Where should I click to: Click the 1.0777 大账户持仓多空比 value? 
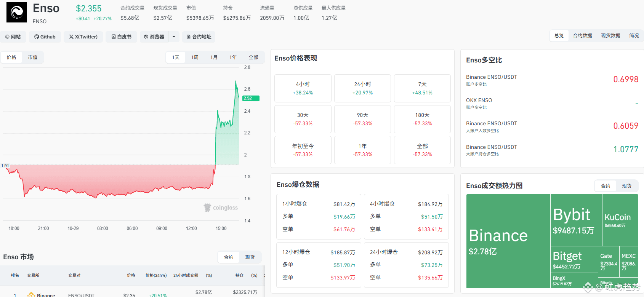coord(626,149)
